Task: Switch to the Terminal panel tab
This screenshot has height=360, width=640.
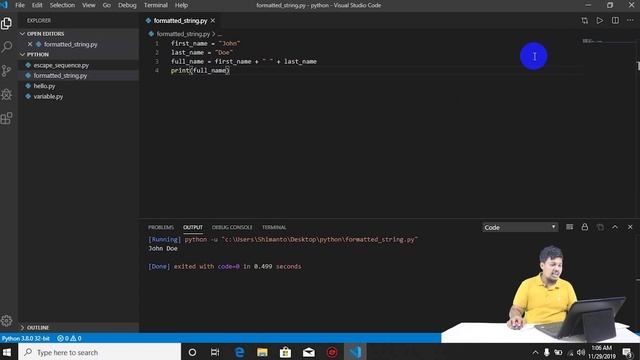Action: click(274, 227)
